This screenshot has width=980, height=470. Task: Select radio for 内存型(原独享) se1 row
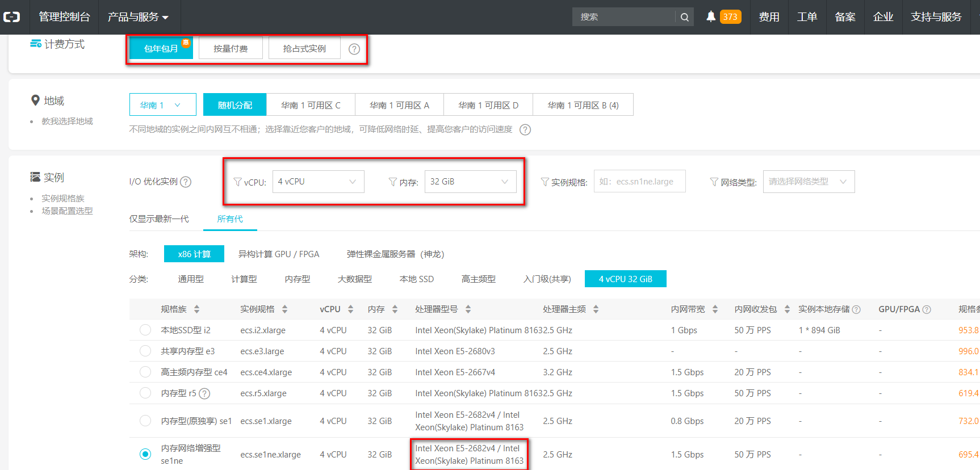click(x=145, y=421)
